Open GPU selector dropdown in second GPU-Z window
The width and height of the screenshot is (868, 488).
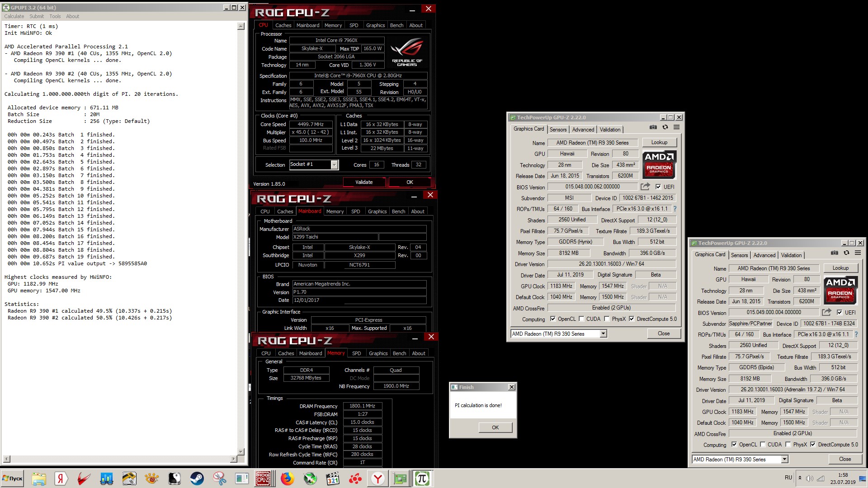click(784, 460)
